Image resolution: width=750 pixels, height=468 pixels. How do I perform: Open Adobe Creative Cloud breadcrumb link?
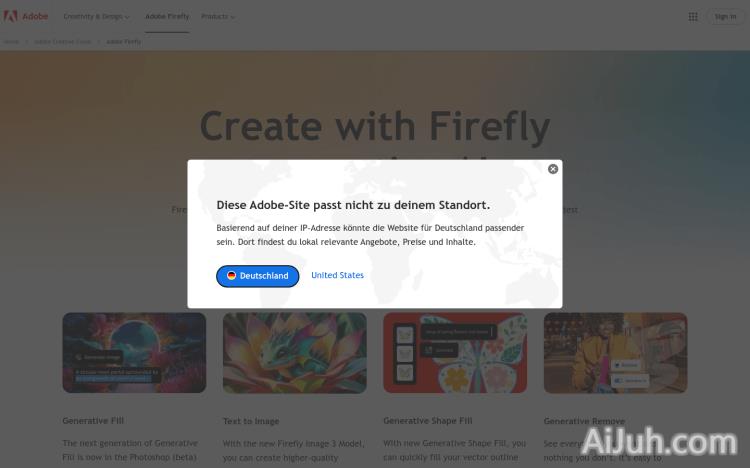pos(62,42)
